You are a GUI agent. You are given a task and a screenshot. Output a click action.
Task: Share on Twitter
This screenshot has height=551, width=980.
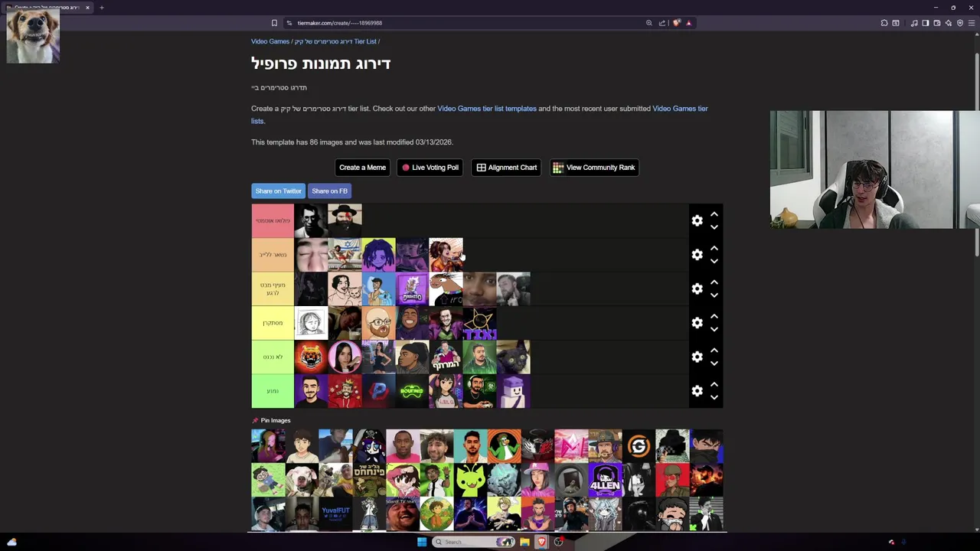click(278, 191)
